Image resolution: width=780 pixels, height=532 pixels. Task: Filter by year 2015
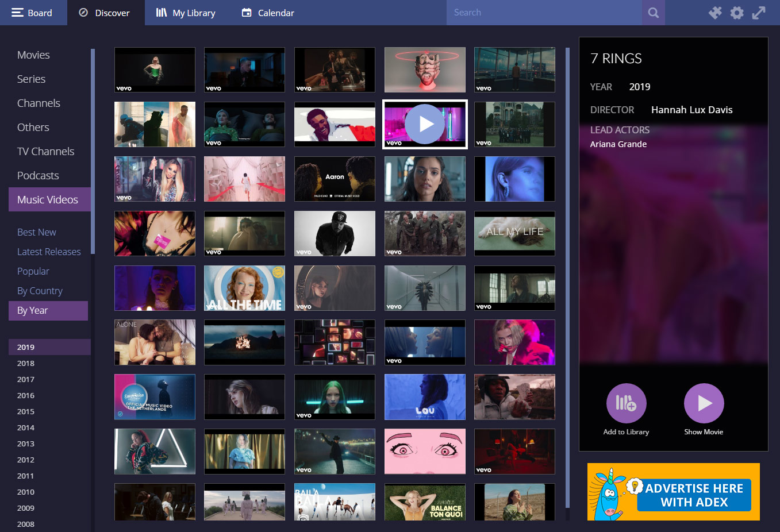49,411
